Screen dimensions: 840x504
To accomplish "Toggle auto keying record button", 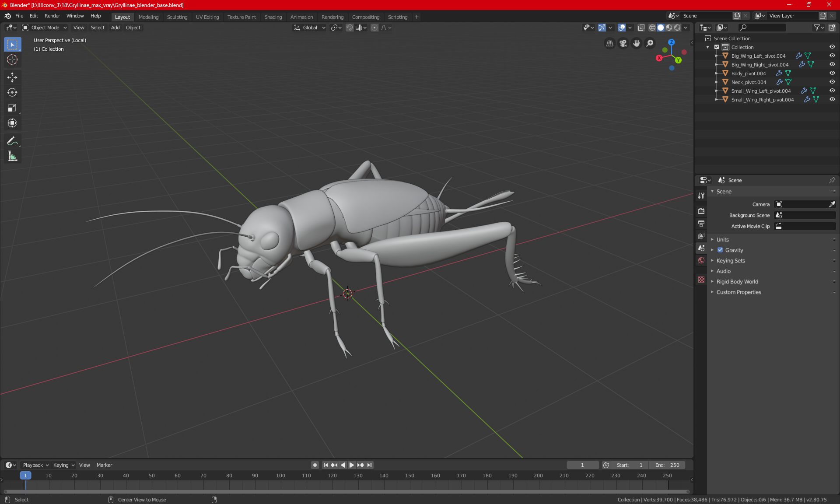I will [x=315, y=465].
